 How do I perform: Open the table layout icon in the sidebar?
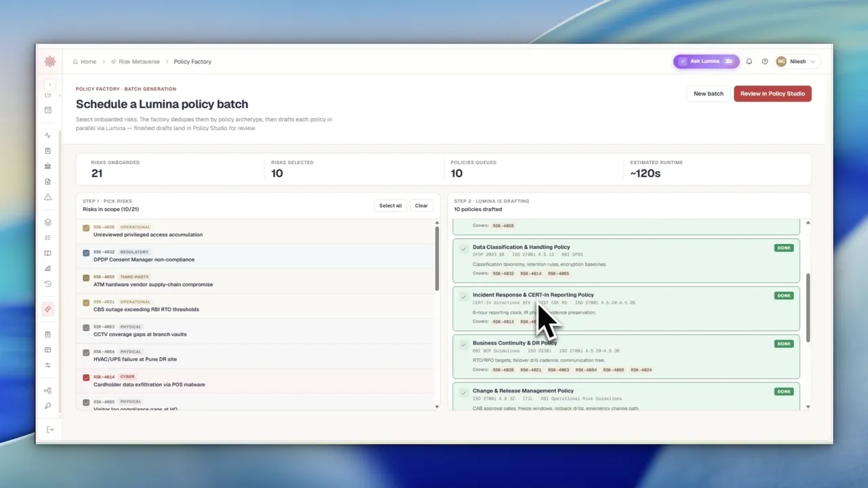pyautogui.click(x=47, y=350)
